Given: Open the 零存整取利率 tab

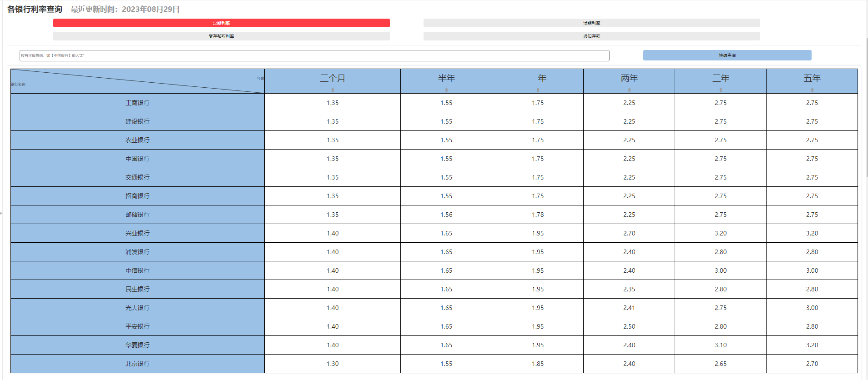Looking at the screenshot, I should point(222,36).
